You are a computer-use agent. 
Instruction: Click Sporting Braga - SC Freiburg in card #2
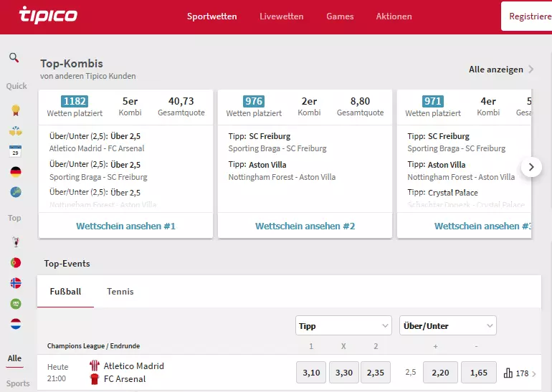coord(277,148)
